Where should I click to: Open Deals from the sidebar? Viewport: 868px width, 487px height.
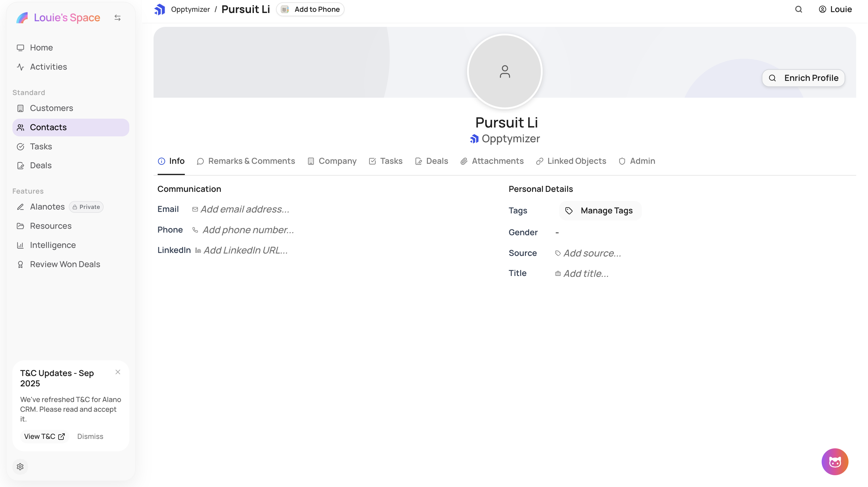coord(71,165)
